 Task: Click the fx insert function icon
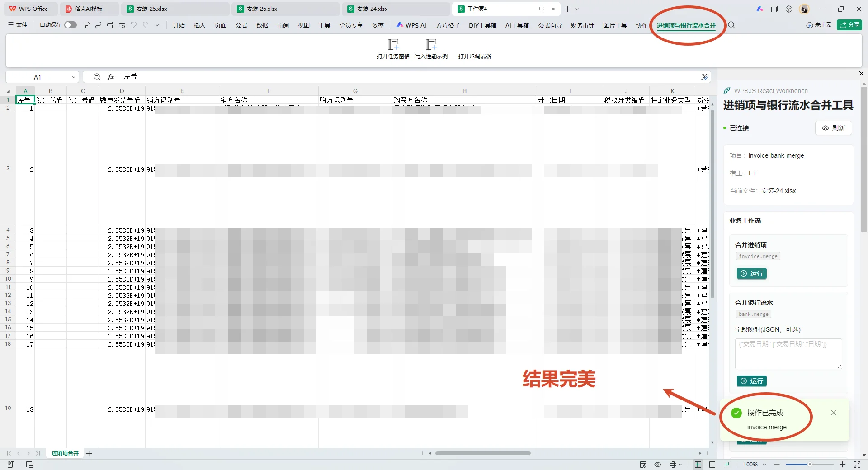111,77
